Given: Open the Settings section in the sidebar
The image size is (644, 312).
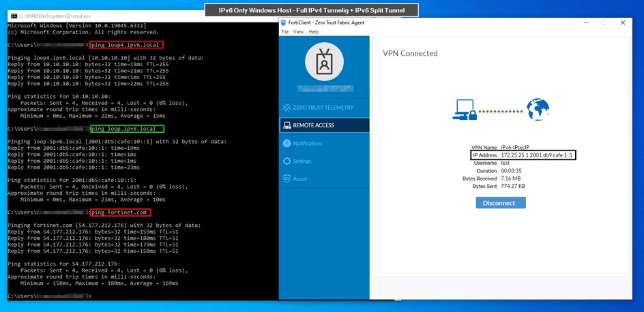Looking at the screenshot, I should 325,161.
